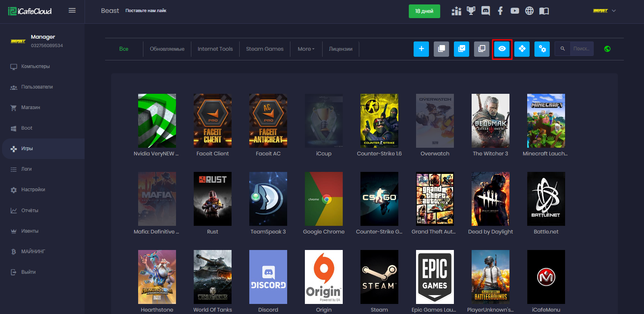
Task: Select the Steam Games tab
Action: pyautogui.click(x=265, y=49)
